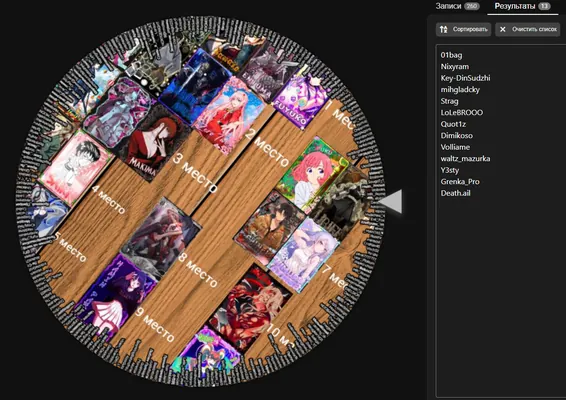Click the Сортировать button
This screenshot has height=400, width=566.
coord(463,29)
